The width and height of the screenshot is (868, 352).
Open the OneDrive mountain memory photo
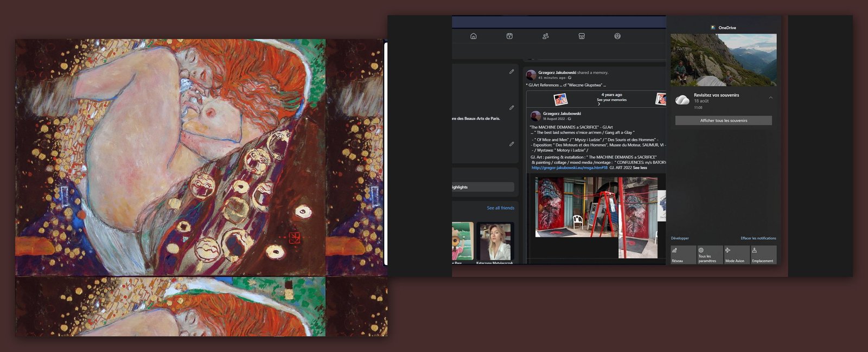[723, 60]
